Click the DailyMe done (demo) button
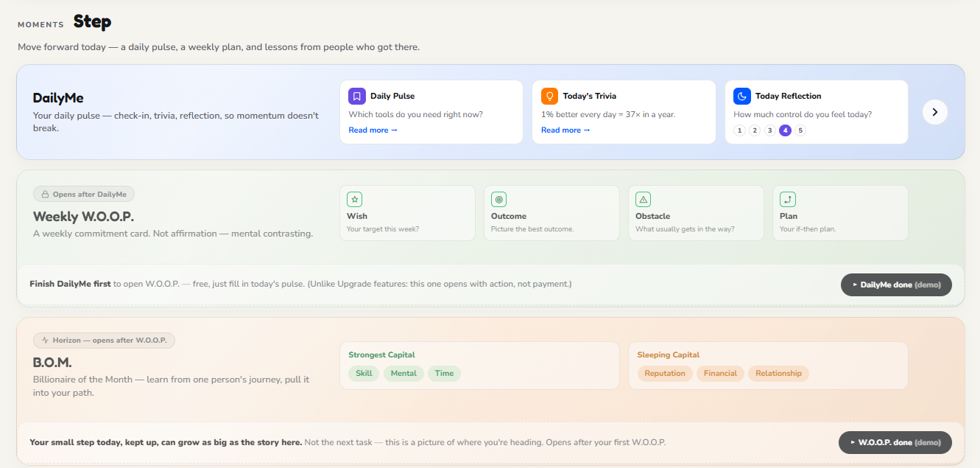980x468 pixels. [x=896, y=284]
